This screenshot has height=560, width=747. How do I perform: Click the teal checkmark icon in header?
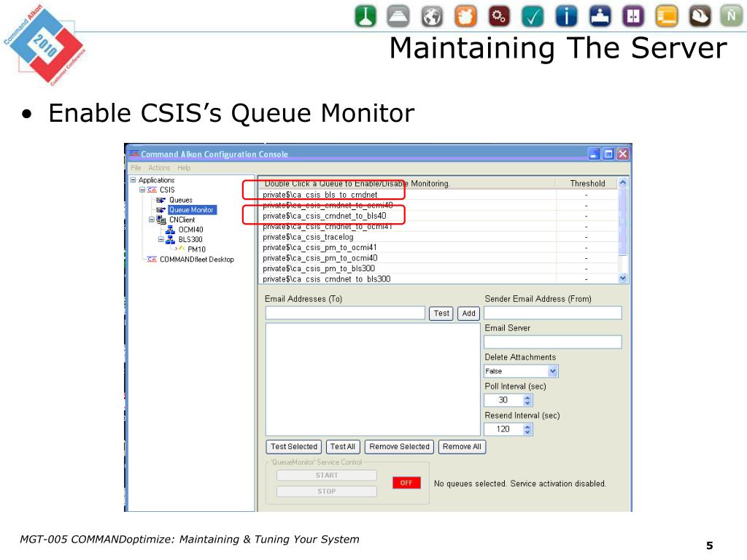pos(533,16)
